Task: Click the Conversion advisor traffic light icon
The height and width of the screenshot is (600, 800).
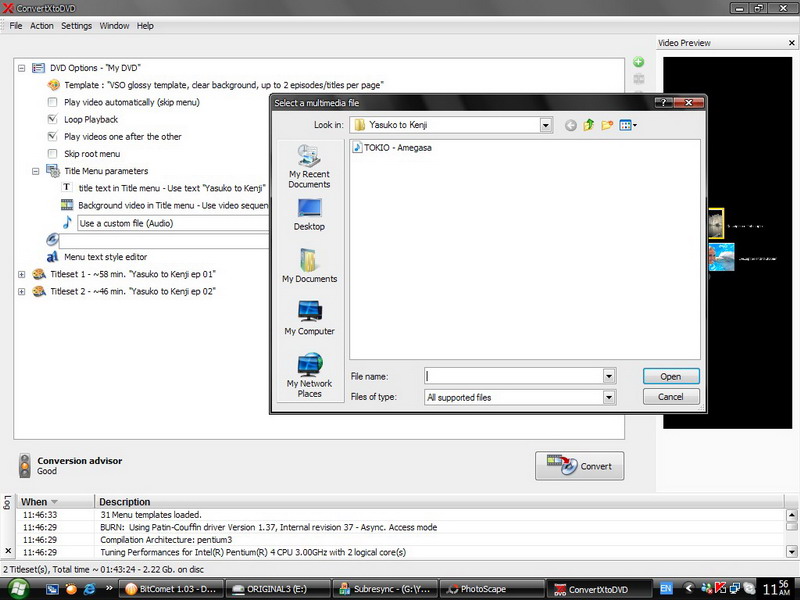Action: coord(24,465)
